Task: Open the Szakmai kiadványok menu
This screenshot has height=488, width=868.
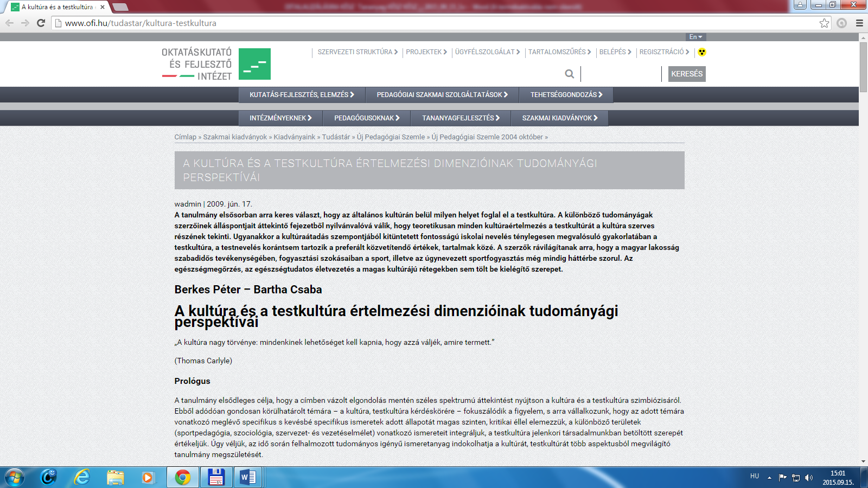Action: click(x=560, y=118)
